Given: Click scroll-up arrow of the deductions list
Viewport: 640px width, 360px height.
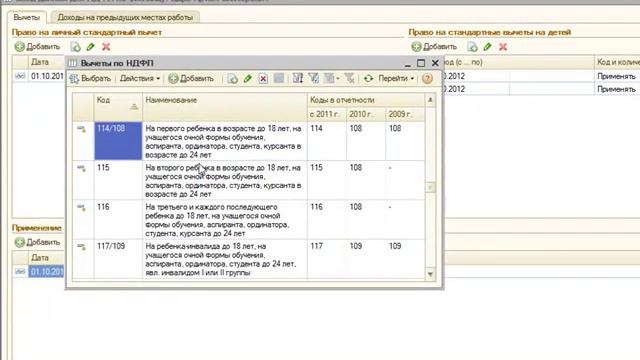Looking at the screenshot, I should [430, 100].
